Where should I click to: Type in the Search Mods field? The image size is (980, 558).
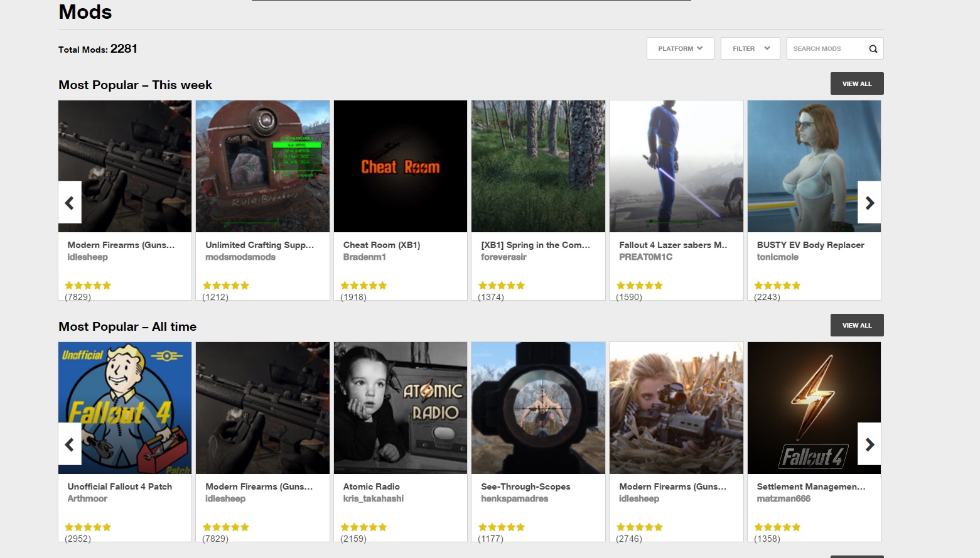pos(826,48)
